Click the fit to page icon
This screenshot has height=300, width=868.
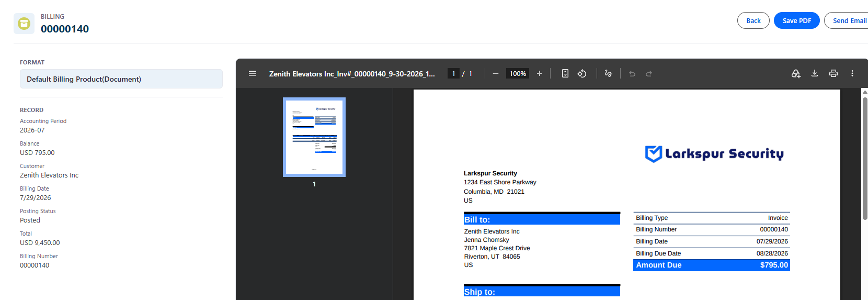(x=565, y=73)
